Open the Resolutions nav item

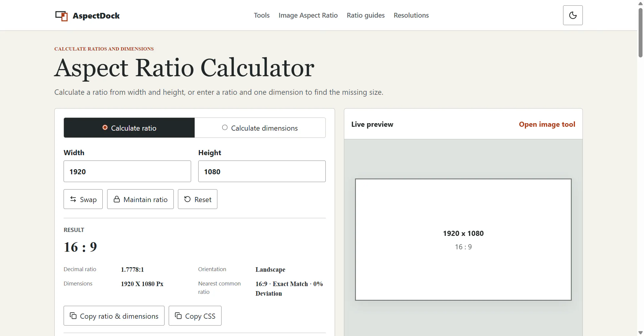pos(411,15)
